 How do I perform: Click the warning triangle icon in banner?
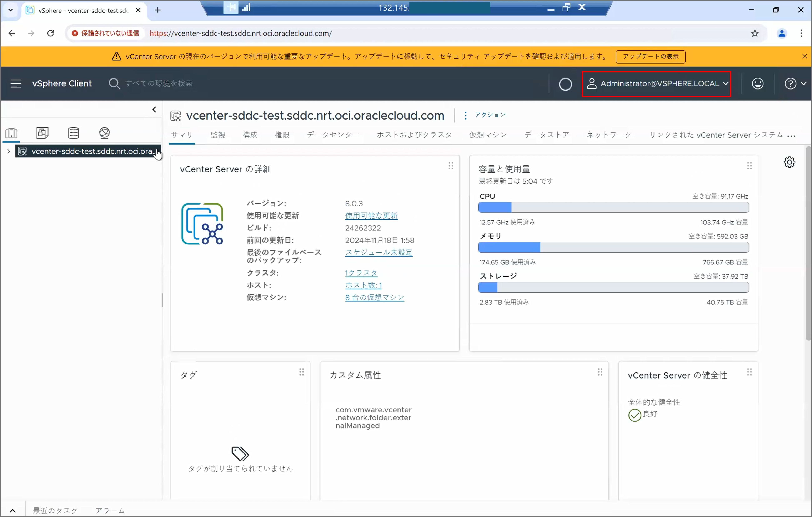click(x=116, y=56)
